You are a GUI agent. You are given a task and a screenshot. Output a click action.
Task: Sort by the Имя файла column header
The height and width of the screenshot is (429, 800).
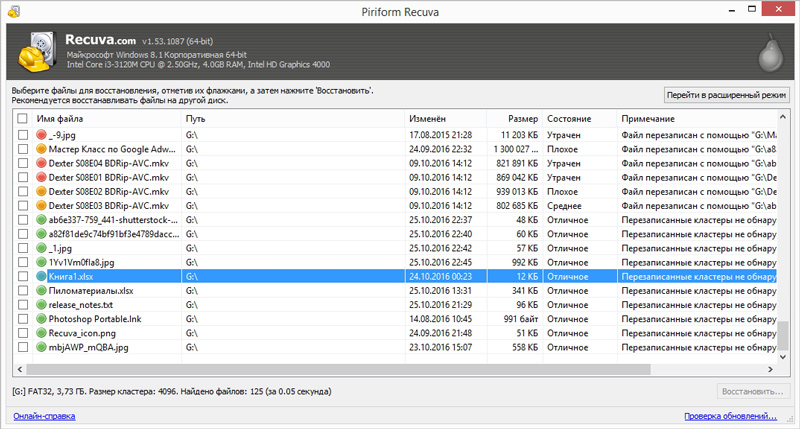pyautogui.click(x=107, y=118)
